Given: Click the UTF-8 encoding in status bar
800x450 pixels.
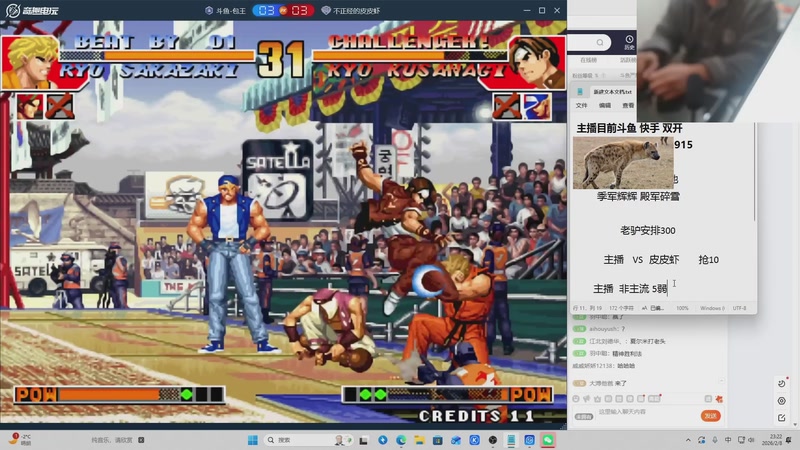Looking at the screenshot, I should tap(739, 308).
